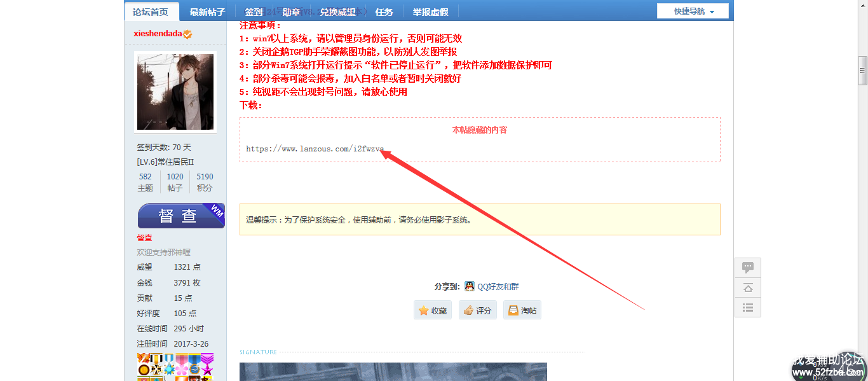Click the signature banner image
Screen dimensions: 868x381
coord(393,371)
